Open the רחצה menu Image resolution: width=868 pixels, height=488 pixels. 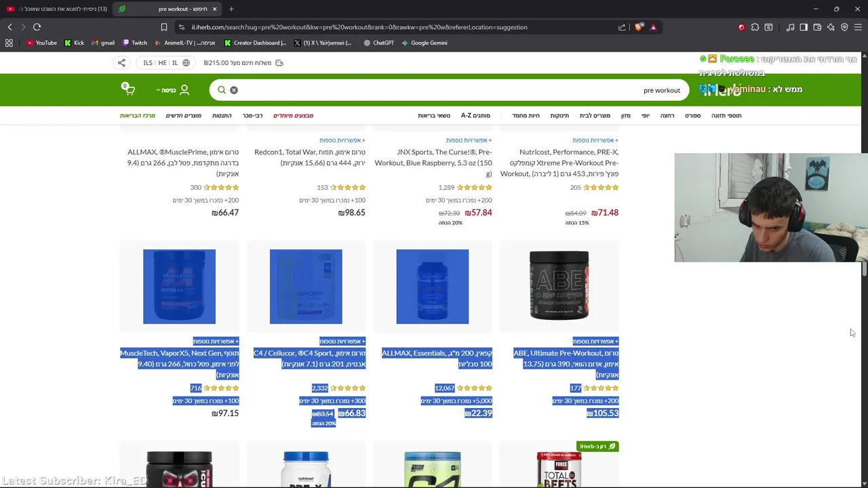point(667,115)
